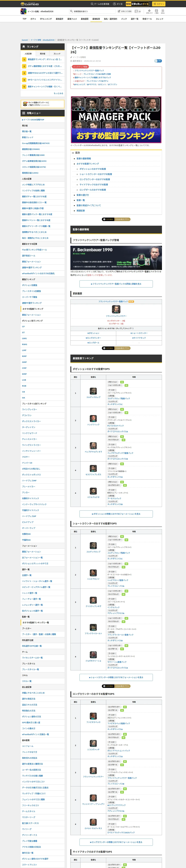Viewport: 186px width, 868px height.
Task: Jump to ▼ロングカウンター section
Action: tap(93, 338)
